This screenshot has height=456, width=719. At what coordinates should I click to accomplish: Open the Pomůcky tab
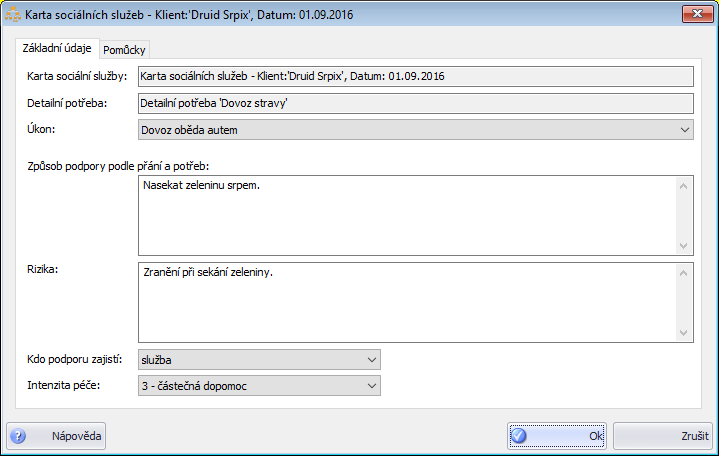tap(125, 50)
